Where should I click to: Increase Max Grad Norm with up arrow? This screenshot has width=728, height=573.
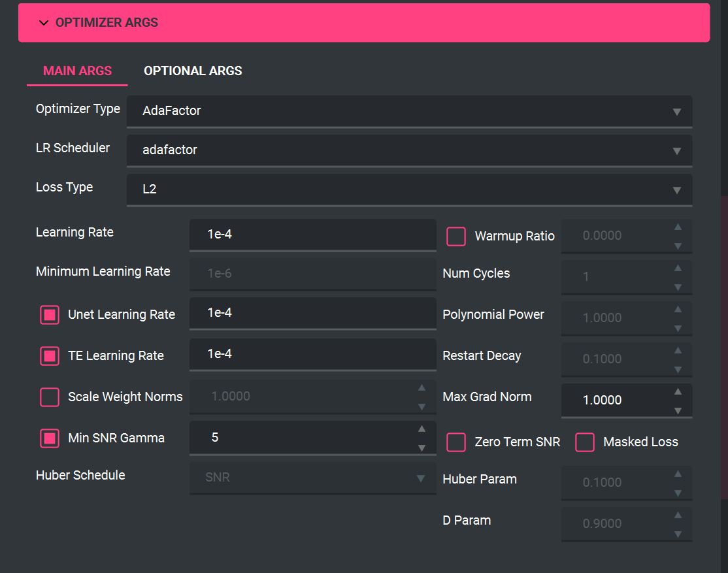click(x=678, y=391)
